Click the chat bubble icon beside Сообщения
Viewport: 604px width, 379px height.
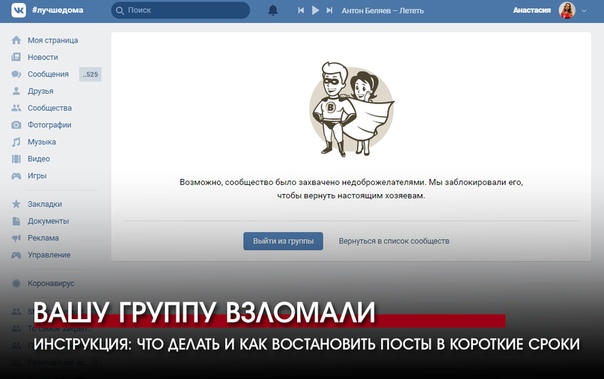[x=16, y=74]
